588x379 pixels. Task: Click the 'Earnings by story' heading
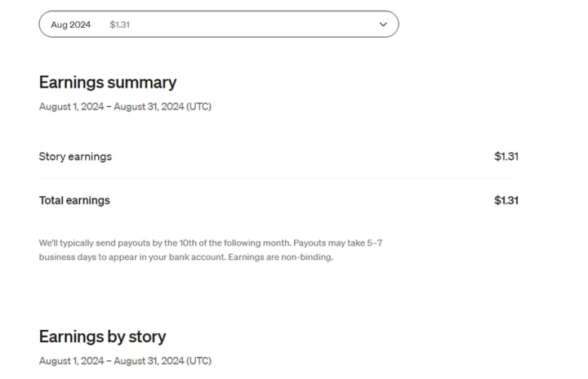102,337
